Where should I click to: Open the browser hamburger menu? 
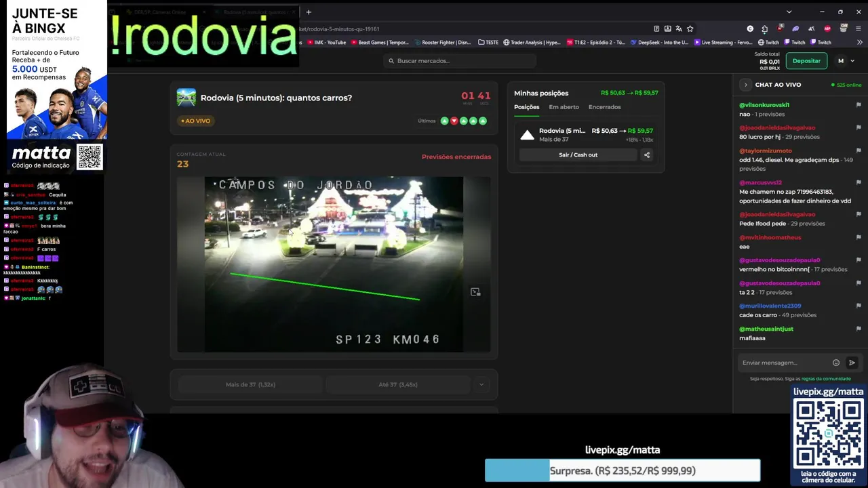click(x=859, y=28)
